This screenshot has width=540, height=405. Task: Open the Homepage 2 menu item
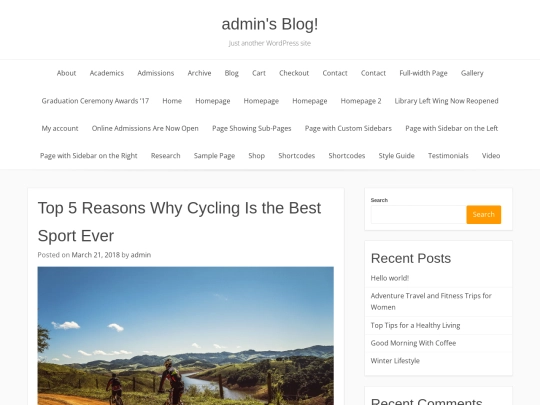[361, 101]
